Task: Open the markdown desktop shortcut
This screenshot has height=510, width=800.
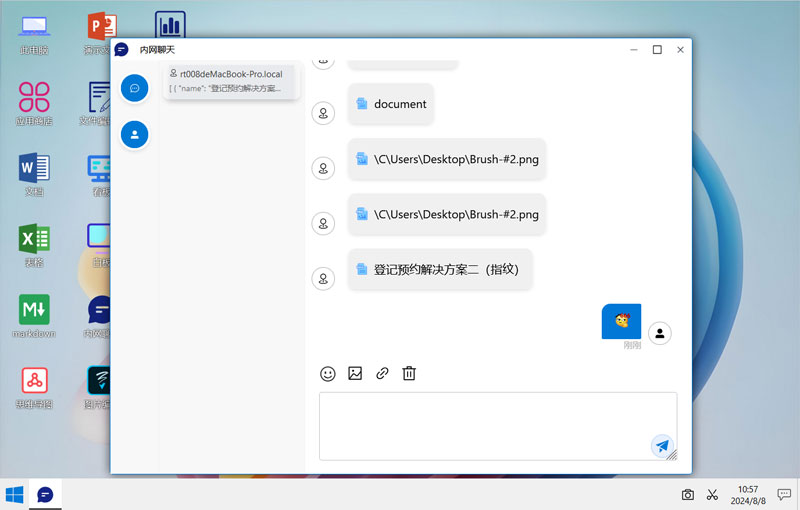Action: pyautogui.click(x=34, y=316)
